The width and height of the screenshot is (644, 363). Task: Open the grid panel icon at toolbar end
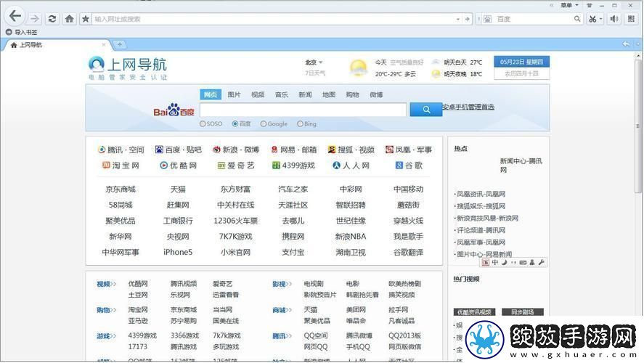click(x=631, y=19)
